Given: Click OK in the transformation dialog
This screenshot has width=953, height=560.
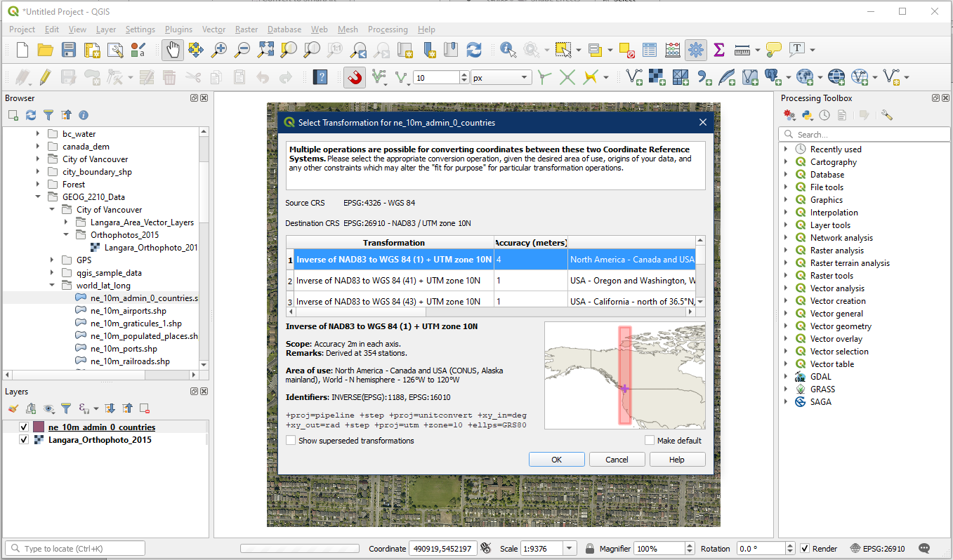Looking at the screenshot, I should (556, 460).
